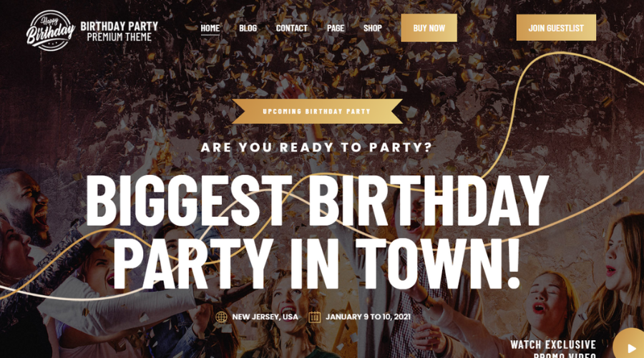Select the Page menu item

[x=336, y=28]
